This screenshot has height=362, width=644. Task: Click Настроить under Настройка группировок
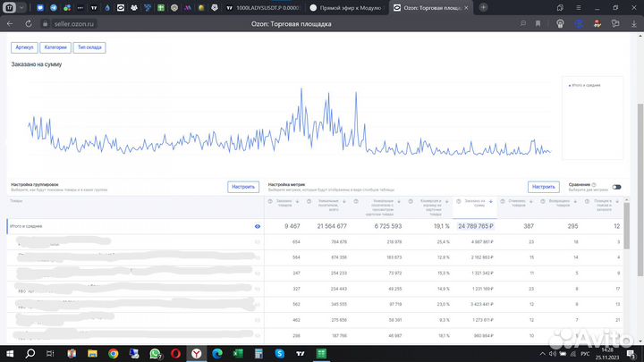[243, 187]
